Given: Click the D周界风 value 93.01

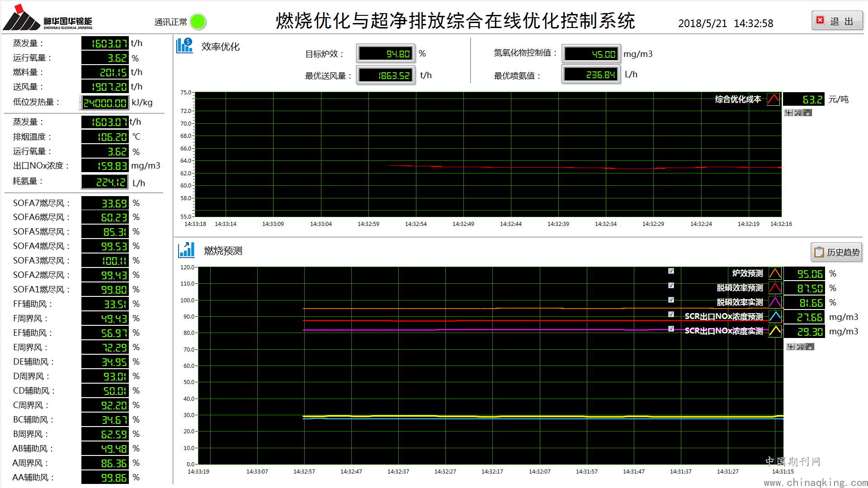Looking at the screenshot, I should click(105, 376).
